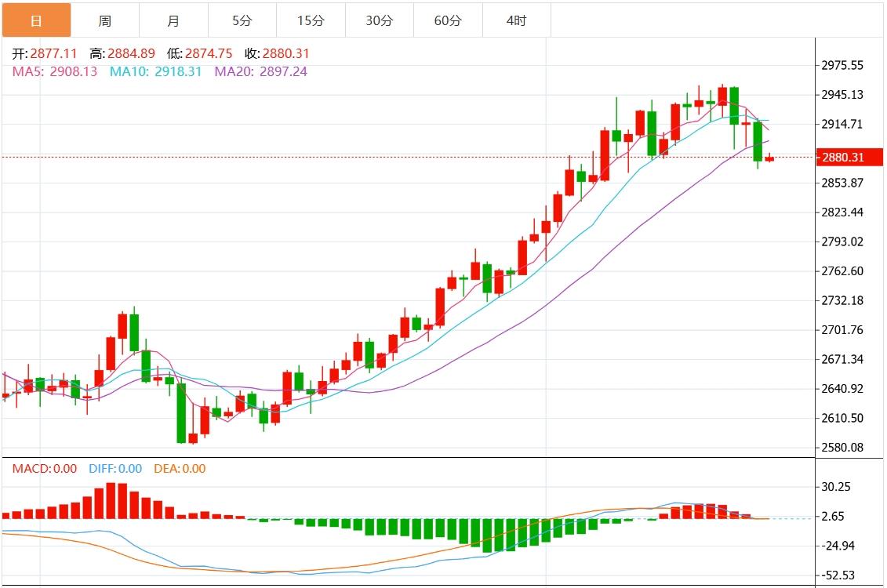Viewport: 887px width, 588px height.
Task: Select the 日 (daily) timeframe tab
Action: (x=36, y=21)
